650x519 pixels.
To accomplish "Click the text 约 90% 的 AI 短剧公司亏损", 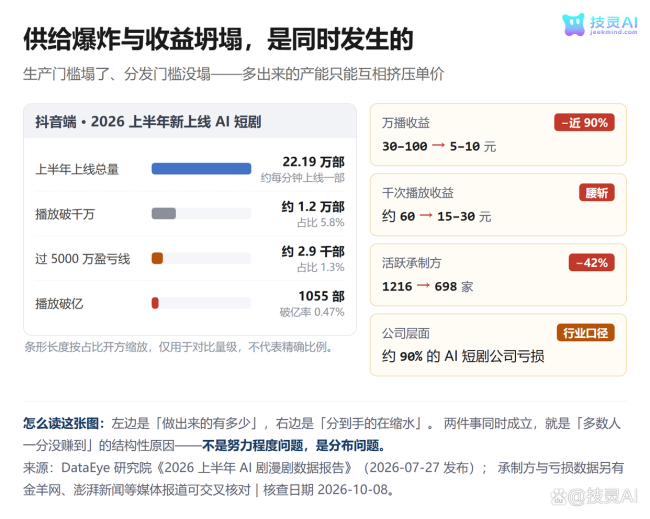I will 463,357.
